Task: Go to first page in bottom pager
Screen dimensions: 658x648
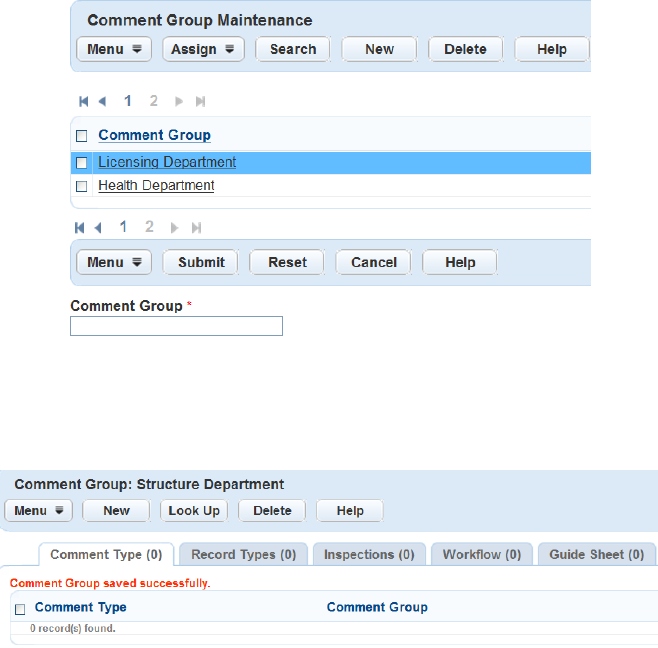Action: (x=80, y=227)
